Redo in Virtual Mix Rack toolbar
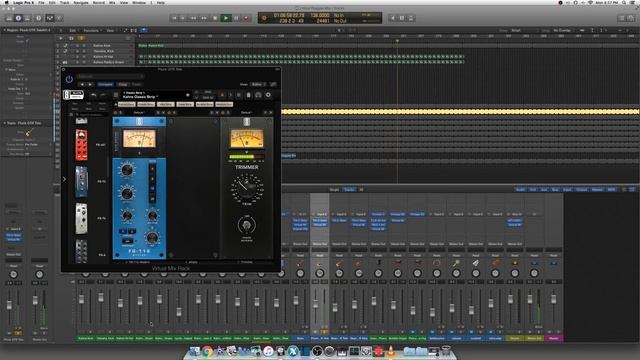 point(103,95)
